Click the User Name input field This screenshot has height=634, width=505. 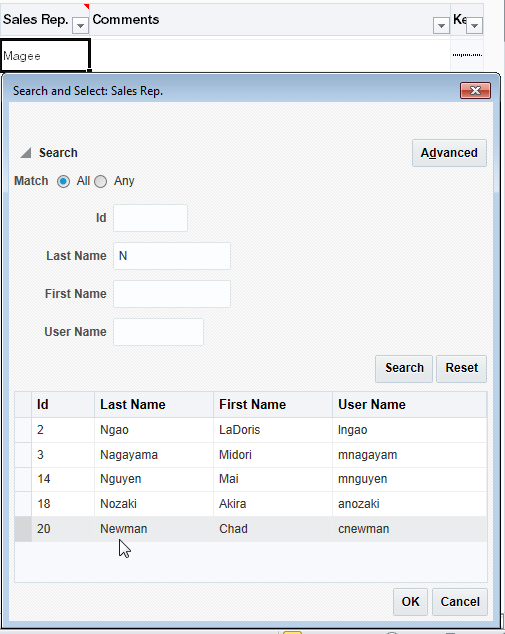pyautogui.click(x=158, y=332)
